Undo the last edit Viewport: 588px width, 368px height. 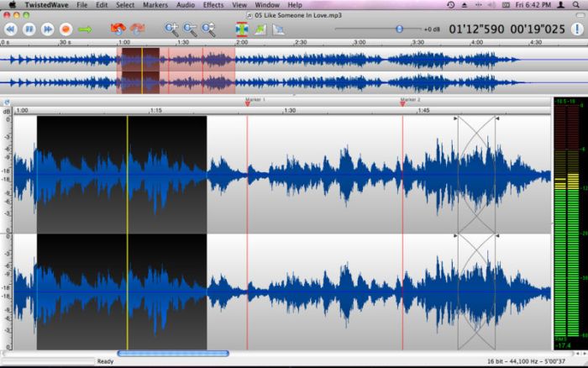tap(117, 29)
